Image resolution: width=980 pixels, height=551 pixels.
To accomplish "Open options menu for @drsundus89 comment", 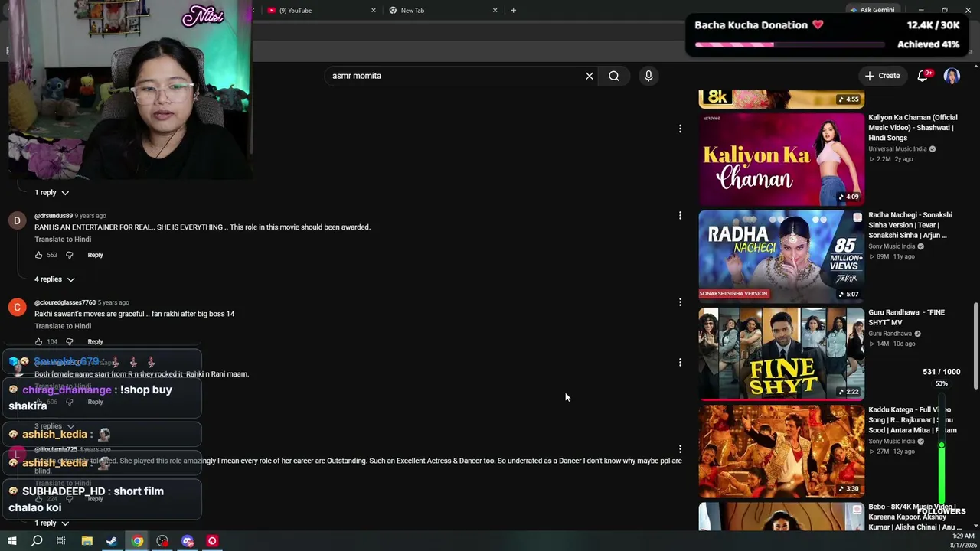I will pos(680,216).
